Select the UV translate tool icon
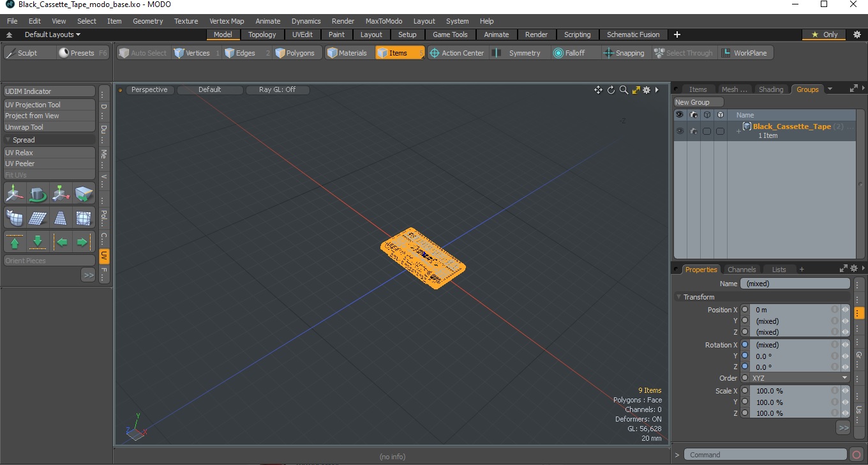Screen dimensions: 868x465 pos(15,193)
